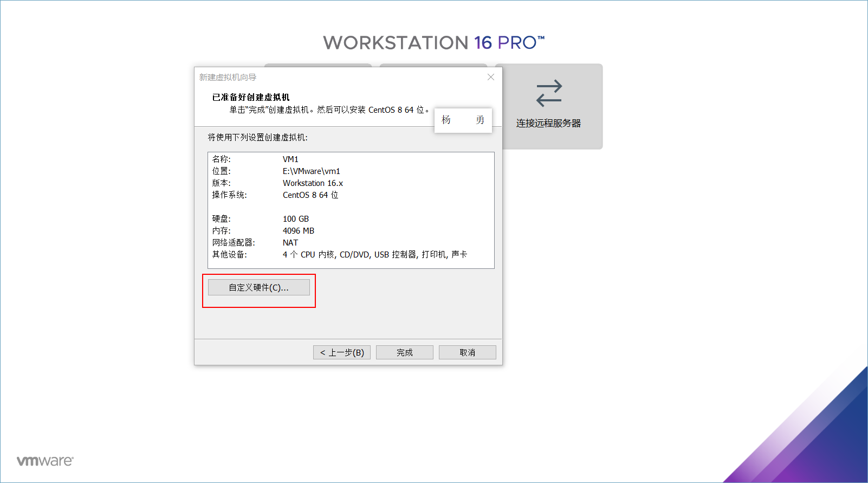Click the 操作系统: label
This screenshot has height=483, width=868.
coord(230,195)
